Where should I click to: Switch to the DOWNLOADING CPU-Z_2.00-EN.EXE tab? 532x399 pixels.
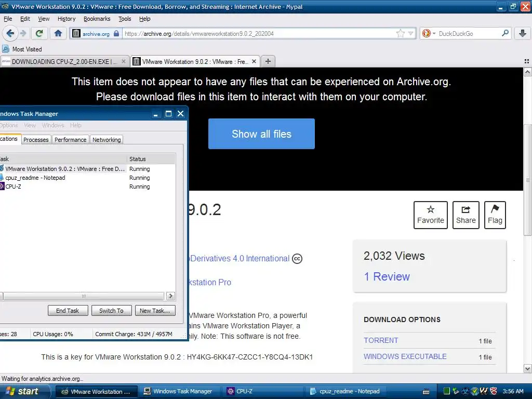64,61
